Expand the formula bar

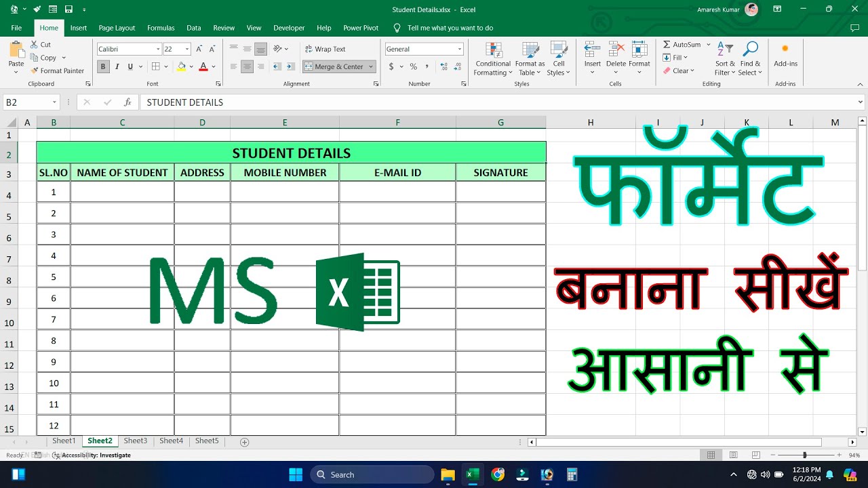[861, 102]
